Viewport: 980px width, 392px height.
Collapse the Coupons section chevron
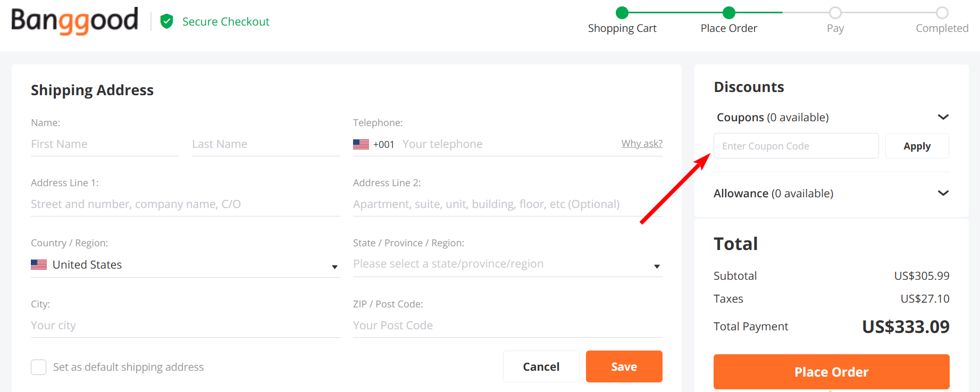pyautogui.click(x=943, y=117)
